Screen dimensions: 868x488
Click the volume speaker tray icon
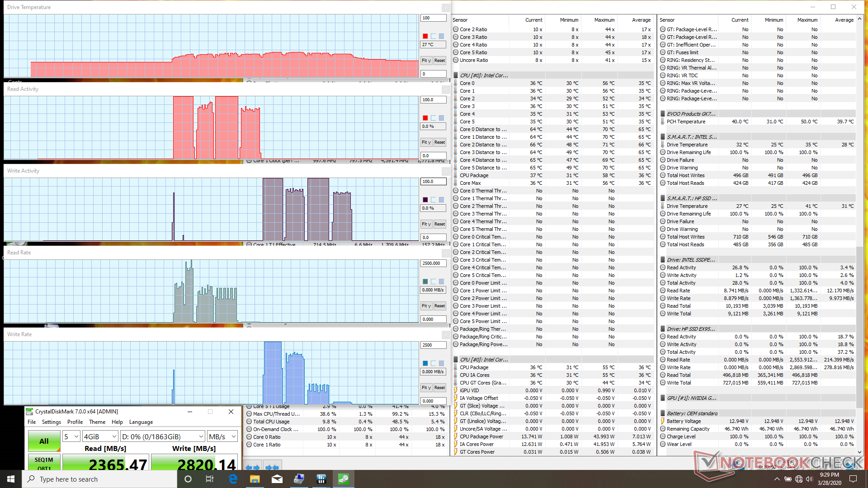tap(809, 479)
